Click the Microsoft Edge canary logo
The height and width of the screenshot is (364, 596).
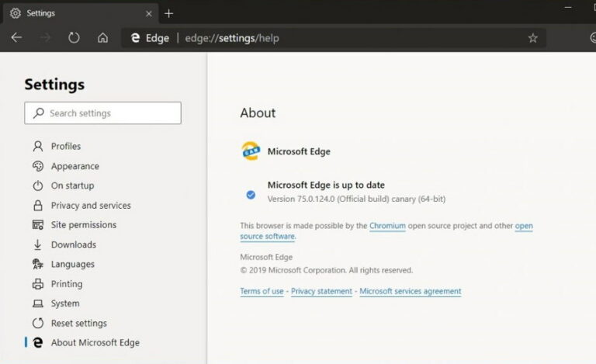(x=251, y=151)
